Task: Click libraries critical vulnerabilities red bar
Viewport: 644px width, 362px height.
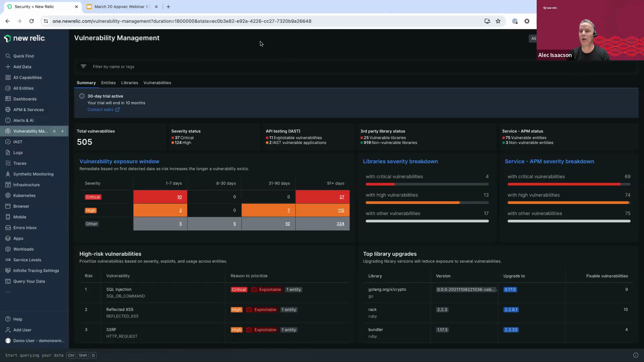Action: coord(380,184)
